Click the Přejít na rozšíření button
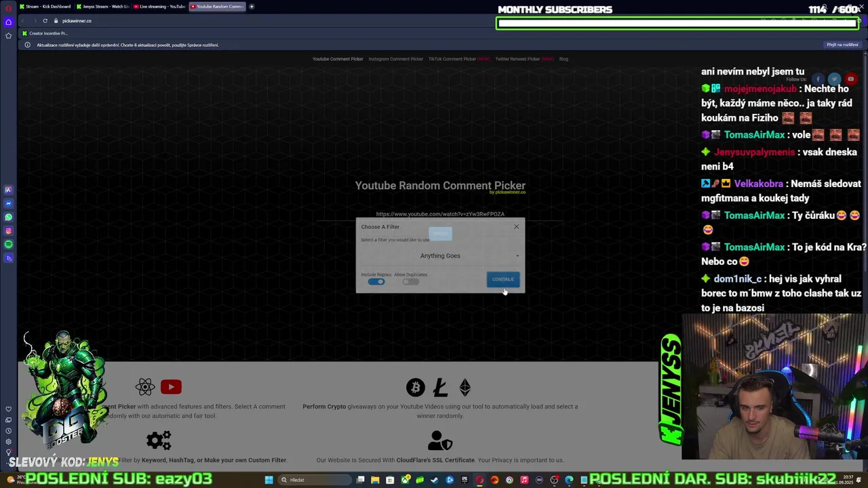 842,45
